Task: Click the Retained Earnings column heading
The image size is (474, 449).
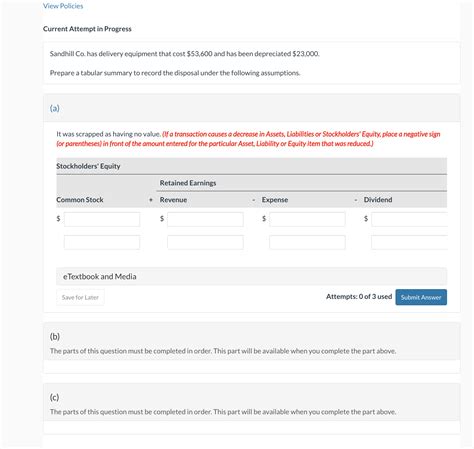Action: point(188,183)
